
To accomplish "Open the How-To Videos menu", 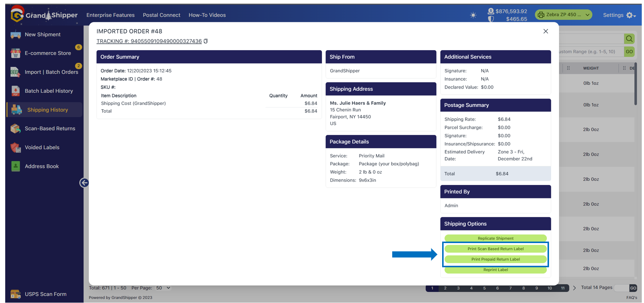I will click(x=207, y=15).
